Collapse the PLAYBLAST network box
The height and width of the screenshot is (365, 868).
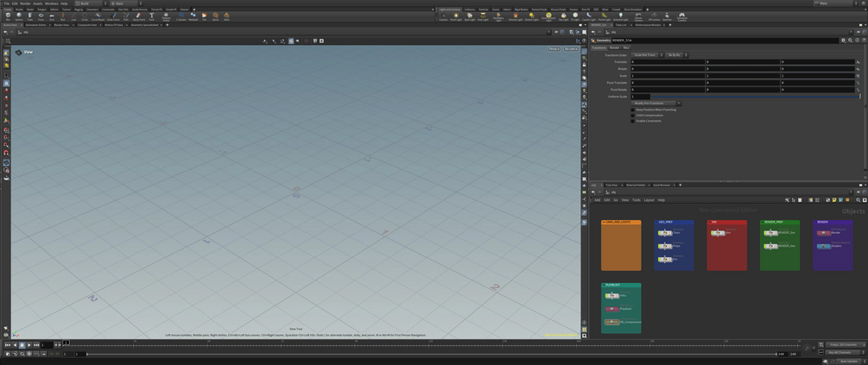604,285
